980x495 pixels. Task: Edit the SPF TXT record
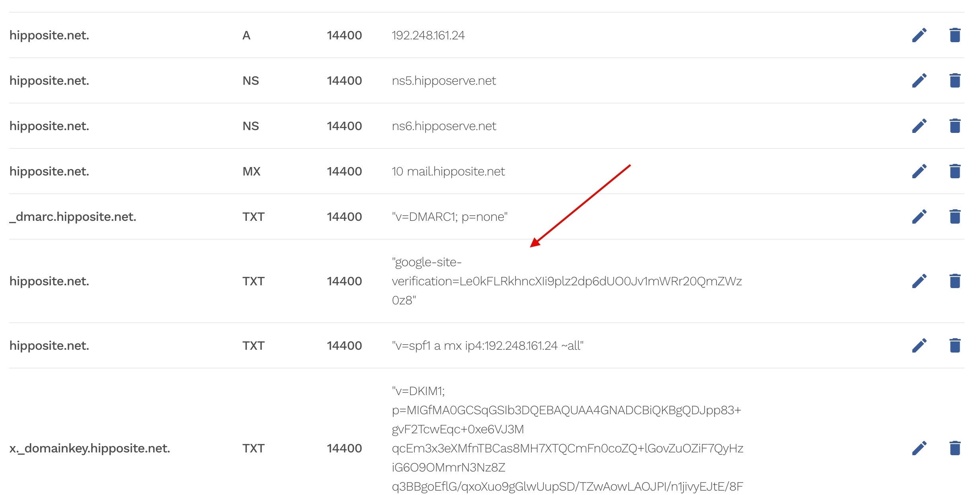tap(919, 346)
